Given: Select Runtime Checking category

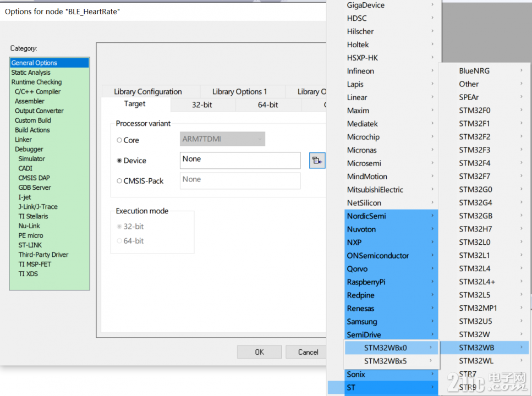Looking at the screenshot, I should (50, 82).
